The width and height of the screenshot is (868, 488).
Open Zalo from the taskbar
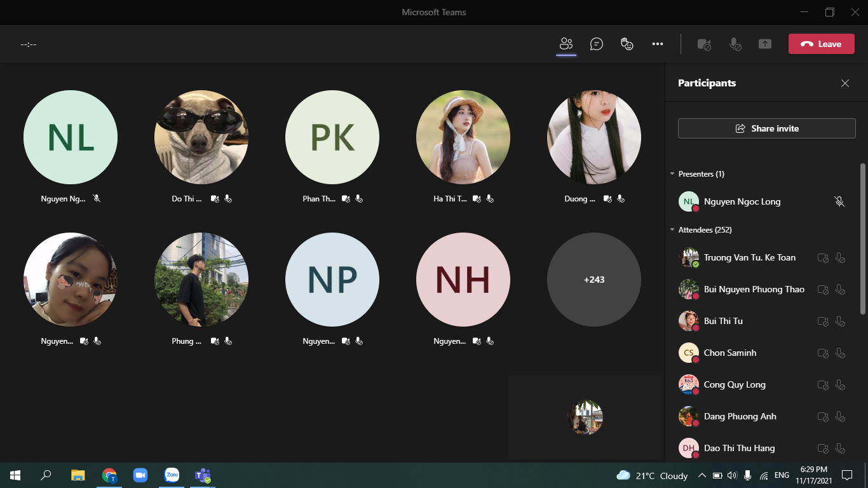(172, 475)
